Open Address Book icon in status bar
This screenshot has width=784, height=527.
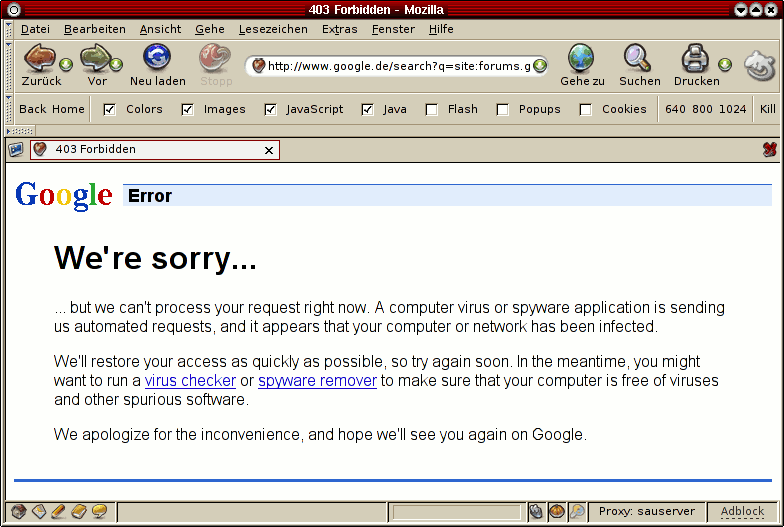[x=79, y=511]
